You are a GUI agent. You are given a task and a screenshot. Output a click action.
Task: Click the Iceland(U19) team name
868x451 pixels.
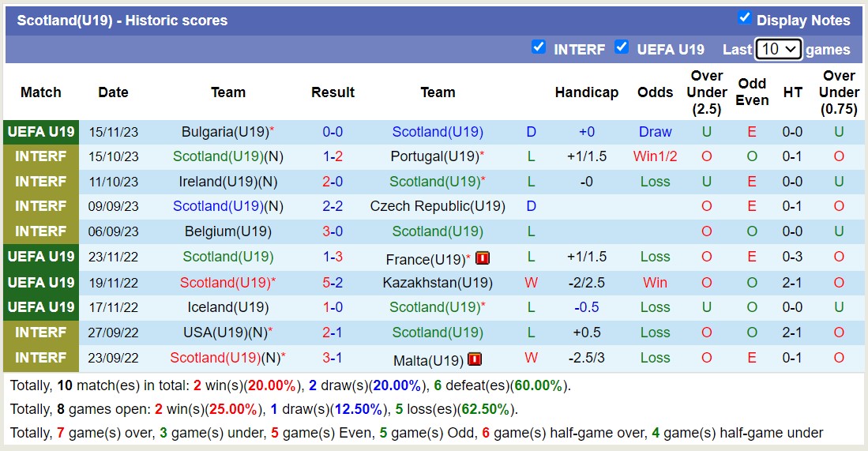228,307
